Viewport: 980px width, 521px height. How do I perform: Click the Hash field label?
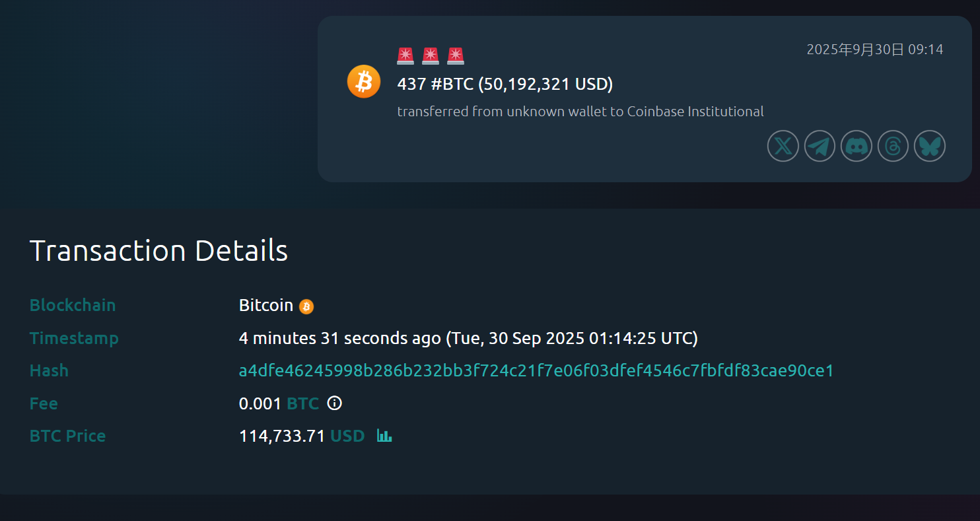[x=49, y=370]
